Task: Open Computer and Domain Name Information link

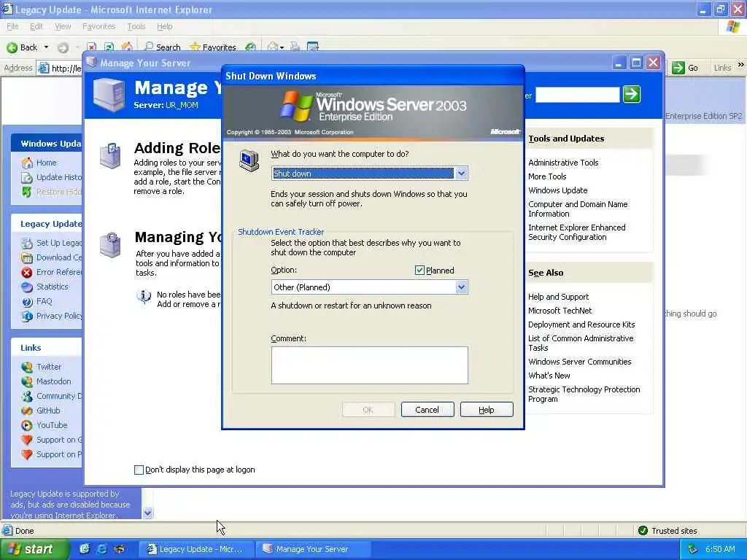Action: (578, 209)
